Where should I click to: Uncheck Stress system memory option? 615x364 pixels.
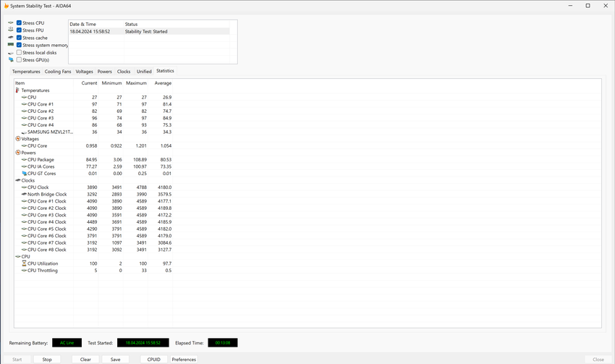pos(19,45)
